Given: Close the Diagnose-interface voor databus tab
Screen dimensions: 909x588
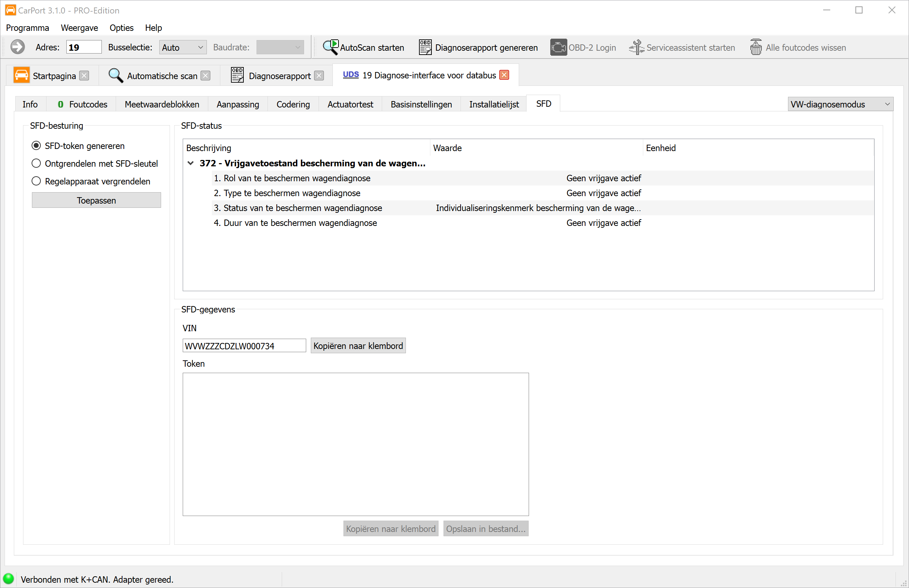Looking at the screenshot, I should coord(504,75).
